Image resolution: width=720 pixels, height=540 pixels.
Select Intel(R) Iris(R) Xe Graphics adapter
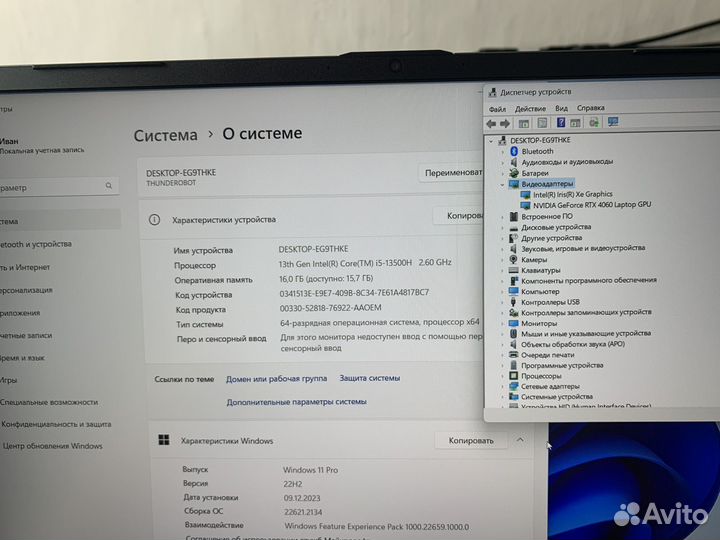coord(572,194)
